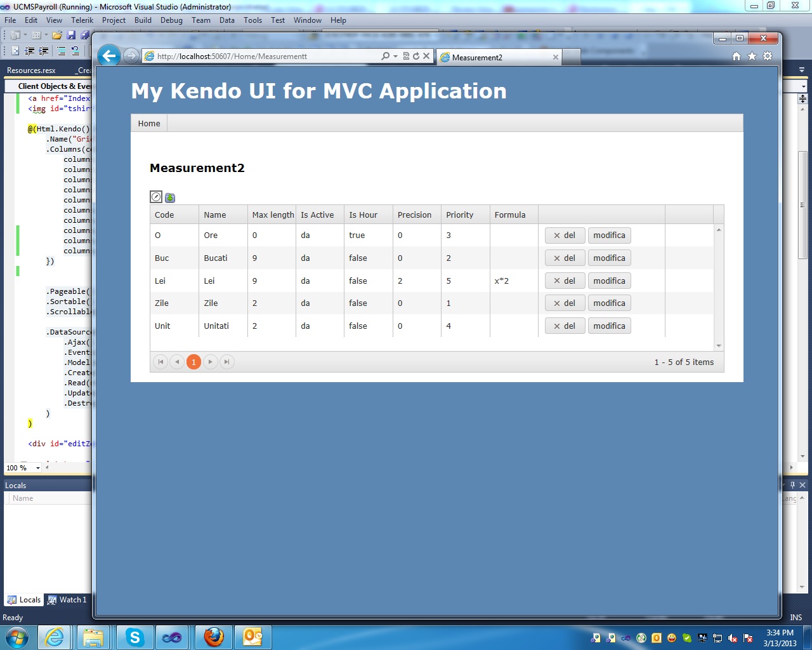Open the Windows Start menu
The height and width of the screenshot is (650, 812).
[16, 637]
